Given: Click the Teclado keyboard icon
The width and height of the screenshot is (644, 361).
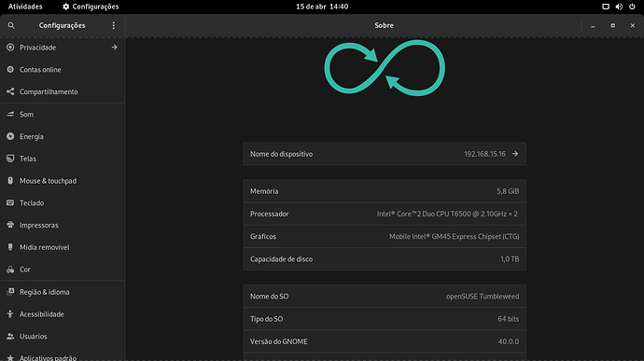Looking at the screenshot, I should click(x=10, y=202).
